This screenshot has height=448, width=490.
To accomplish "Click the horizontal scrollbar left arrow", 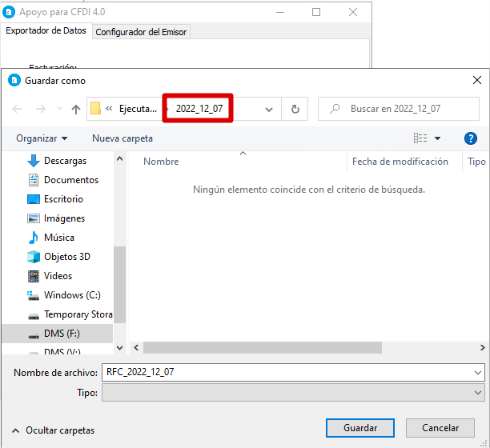I will (136, 347).
